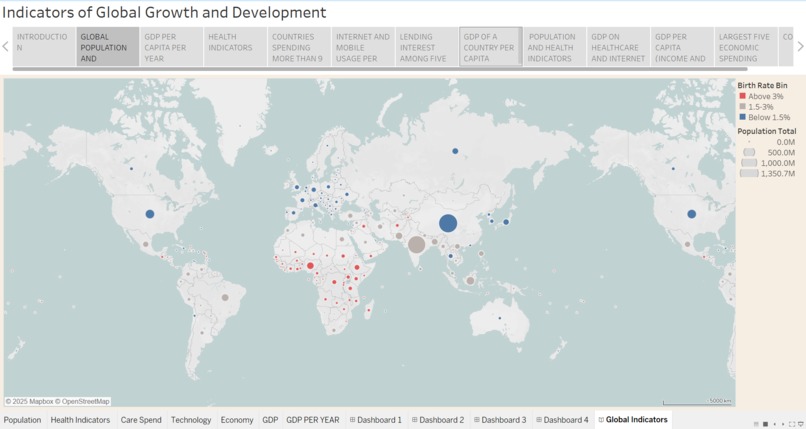This screenshot has height=429, width=806.
Task: Open the Introduction story point
Action: [44, 47]
